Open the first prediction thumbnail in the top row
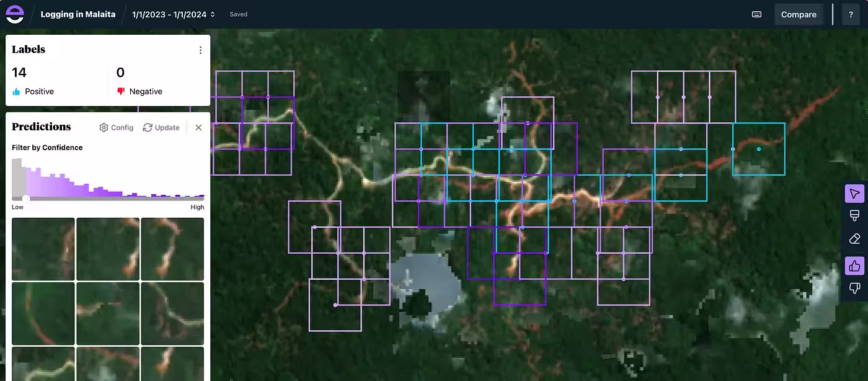The height and width of the screenshot is (381, 868). [43, 249]
